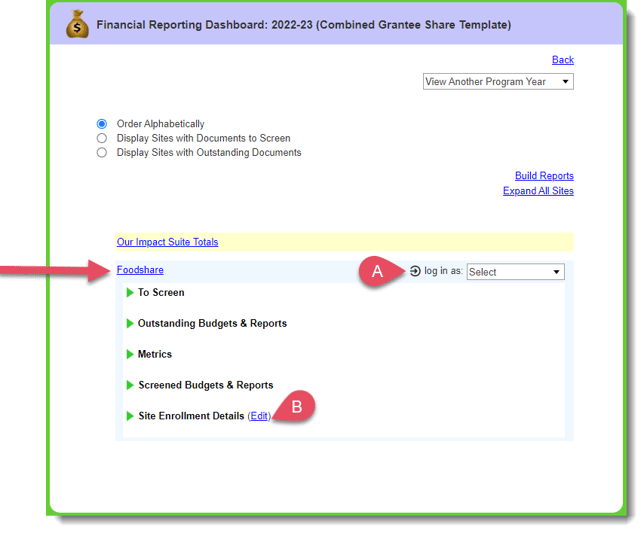Open the log in as Select dropdown
The height and width of the screenshot is (533, 644).
pos(515,272)
